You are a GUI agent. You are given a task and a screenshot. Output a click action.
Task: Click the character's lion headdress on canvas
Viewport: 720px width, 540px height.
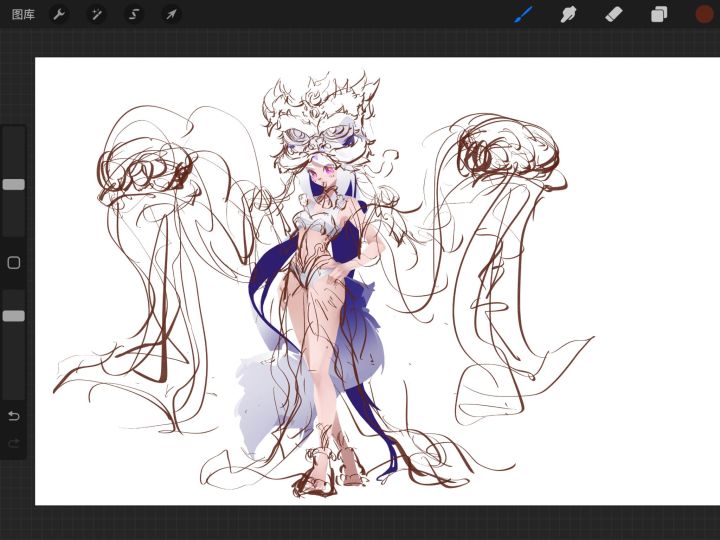coord(321,120)
